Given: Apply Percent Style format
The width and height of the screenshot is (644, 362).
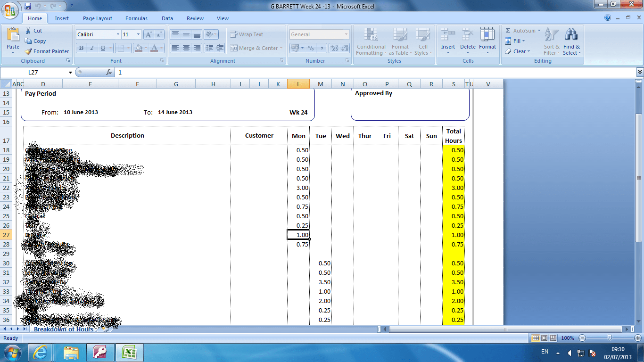Looking at the screenshot, I should pos(311,48).
